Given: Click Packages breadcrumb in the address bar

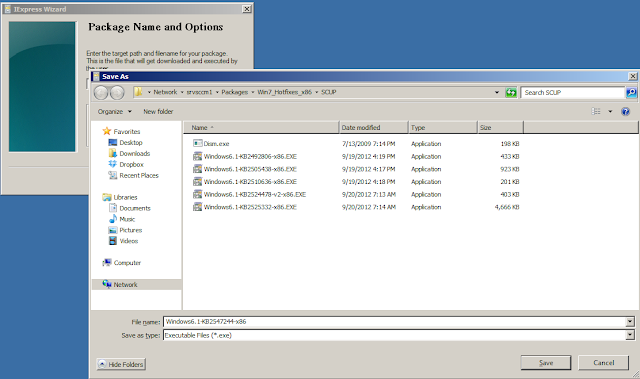Looking at the screenshot, I should click(235, 92).
